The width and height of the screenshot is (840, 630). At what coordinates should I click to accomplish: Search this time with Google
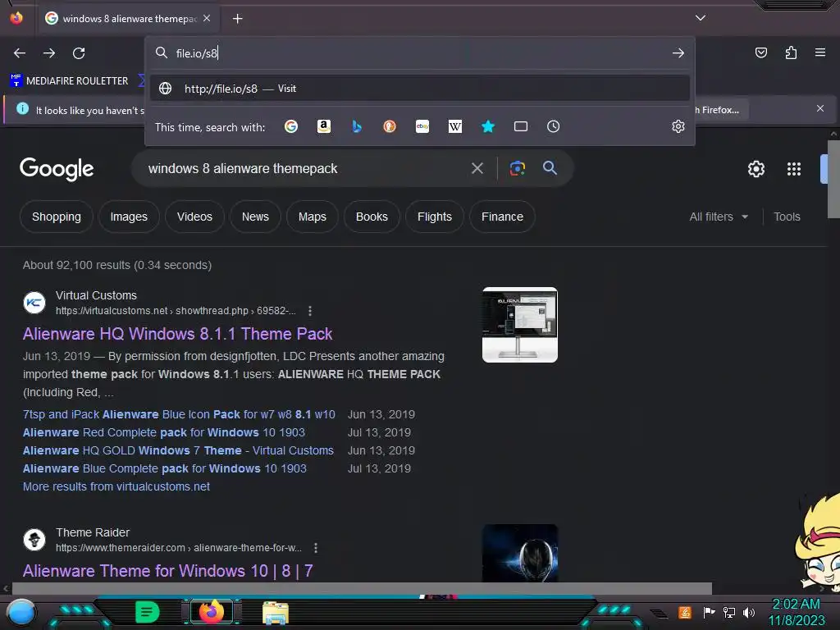(x=291, y=126)
